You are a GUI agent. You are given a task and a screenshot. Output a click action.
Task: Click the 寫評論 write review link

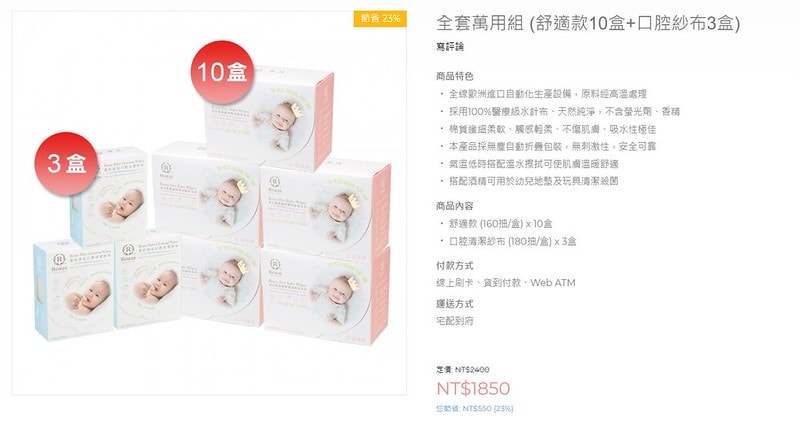[450, 47]
